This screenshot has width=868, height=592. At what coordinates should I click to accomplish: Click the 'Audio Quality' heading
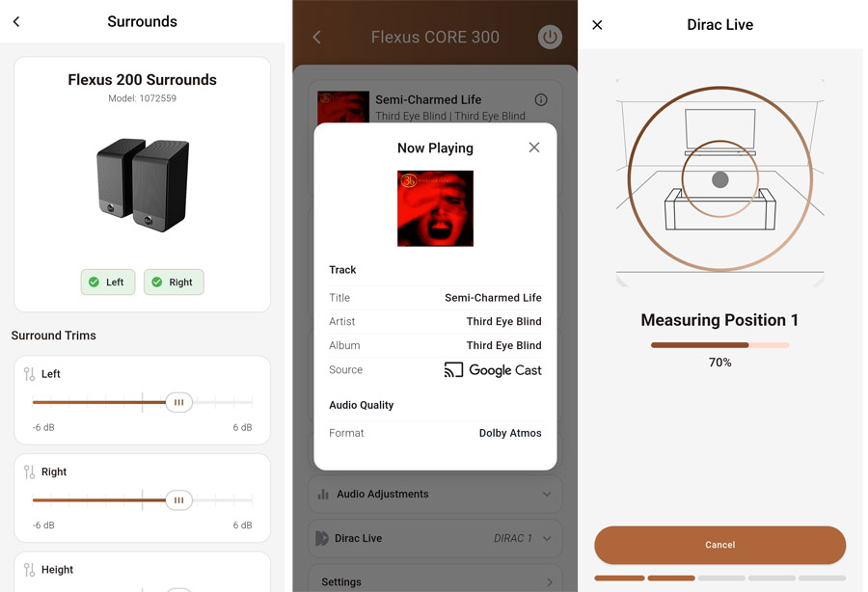pyautogui.click(x=361, y=405)
